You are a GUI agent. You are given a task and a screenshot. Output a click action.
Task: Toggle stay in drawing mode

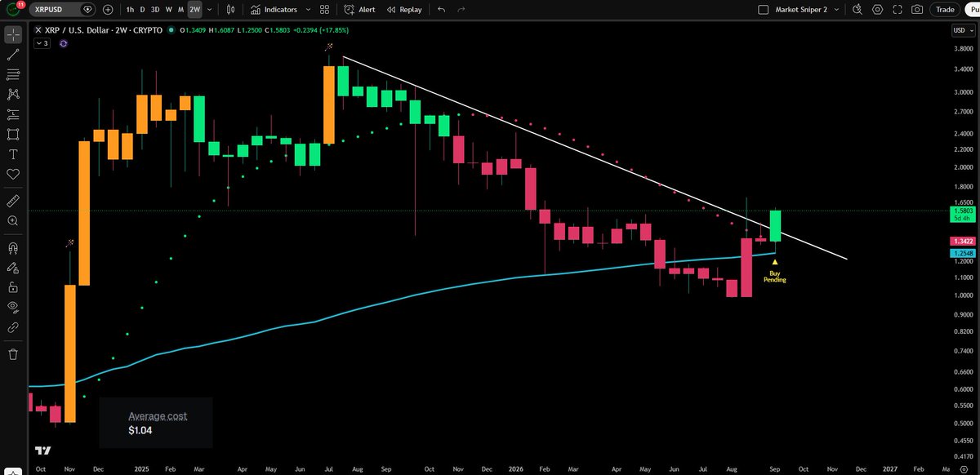click(13, 267)
